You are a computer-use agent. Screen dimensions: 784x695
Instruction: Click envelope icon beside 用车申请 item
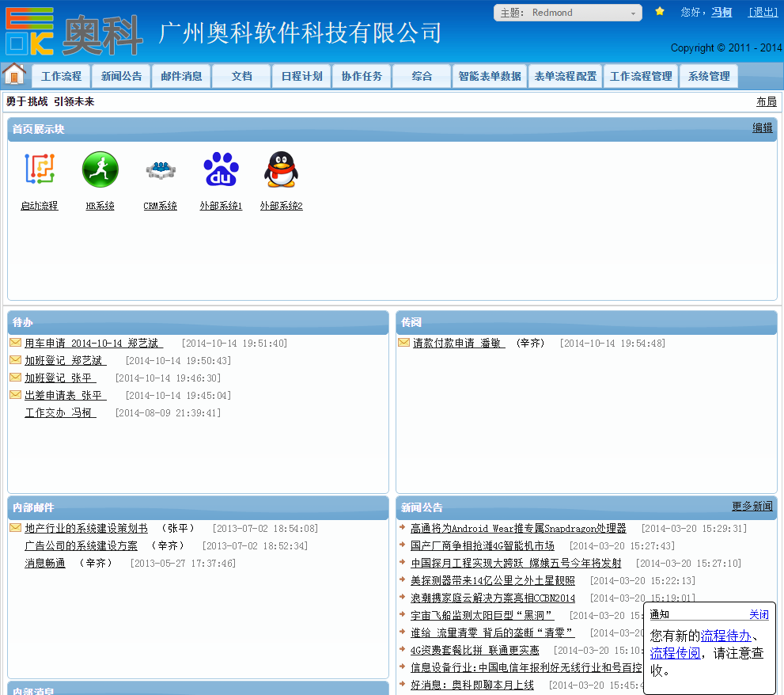[x=15, y=343]
